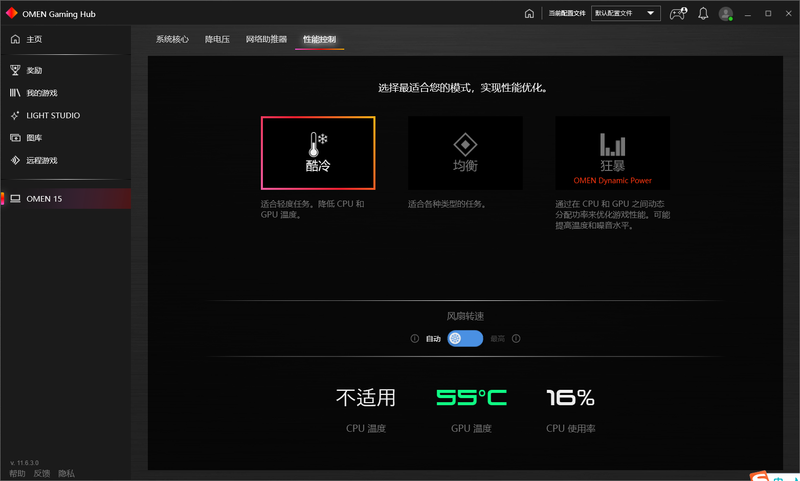Click the OMEN diamond logo icon

(x=11, y=14)
